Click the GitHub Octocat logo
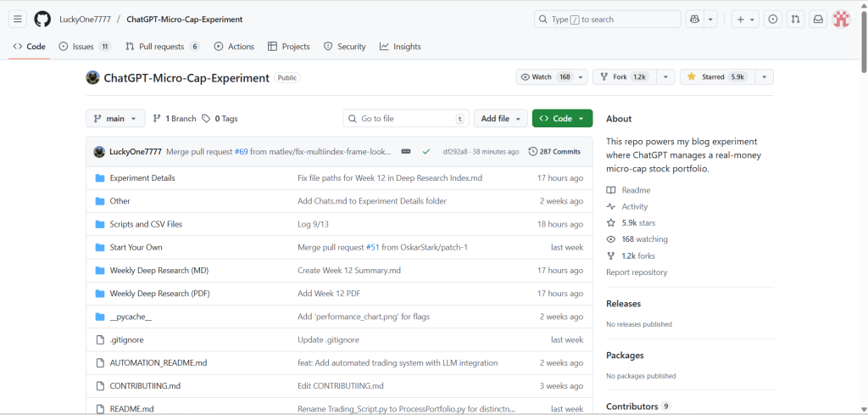The height and width of the screenshot is (415, 868). coord(42,20)
